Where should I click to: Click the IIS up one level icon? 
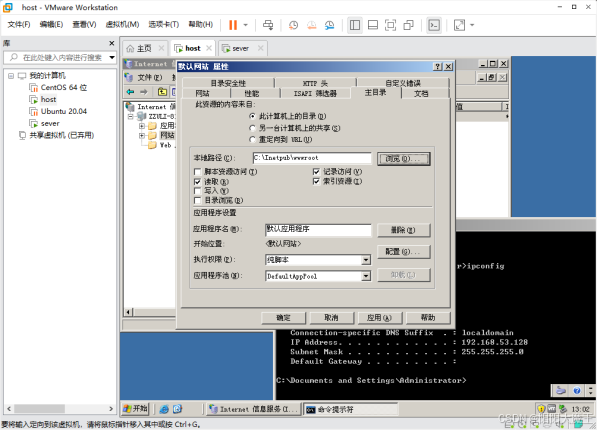(162, 92)
